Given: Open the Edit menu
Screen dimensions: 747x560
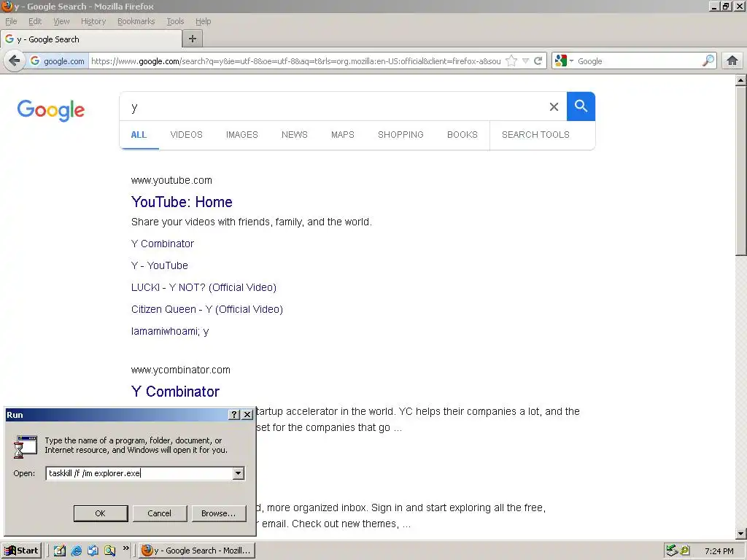Looking at the screenshot, I should pos(35,21).
